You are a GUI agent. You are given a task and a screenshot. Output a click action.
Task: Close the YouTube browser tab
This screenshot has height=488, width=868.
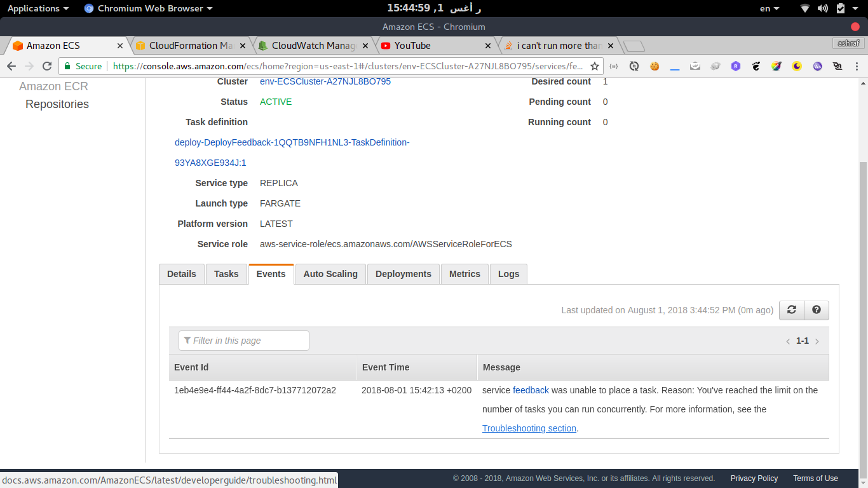coord(488,46)
